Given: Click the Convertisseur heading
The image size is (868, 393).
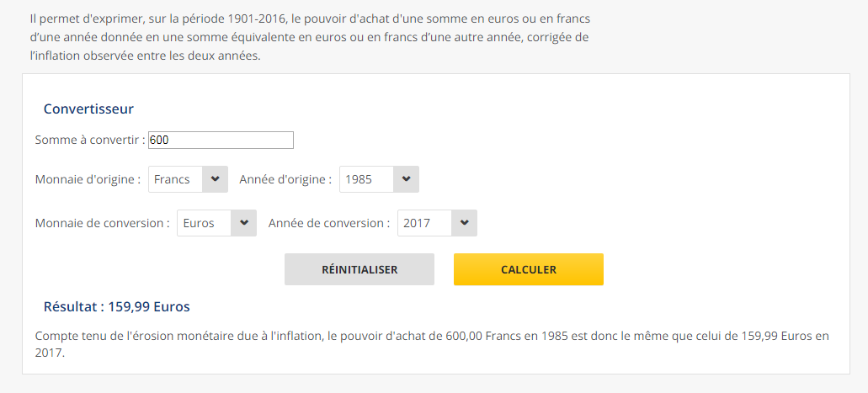Looking at the screenshot, I should [88, 109].
